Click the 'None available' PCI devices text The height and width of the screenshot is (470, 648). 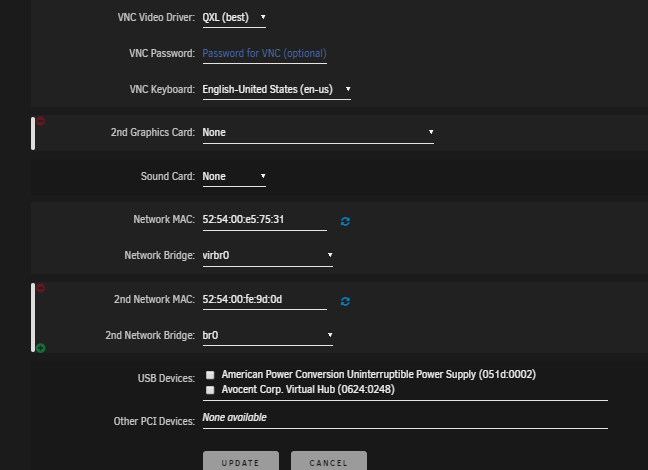tap(234, 418)
